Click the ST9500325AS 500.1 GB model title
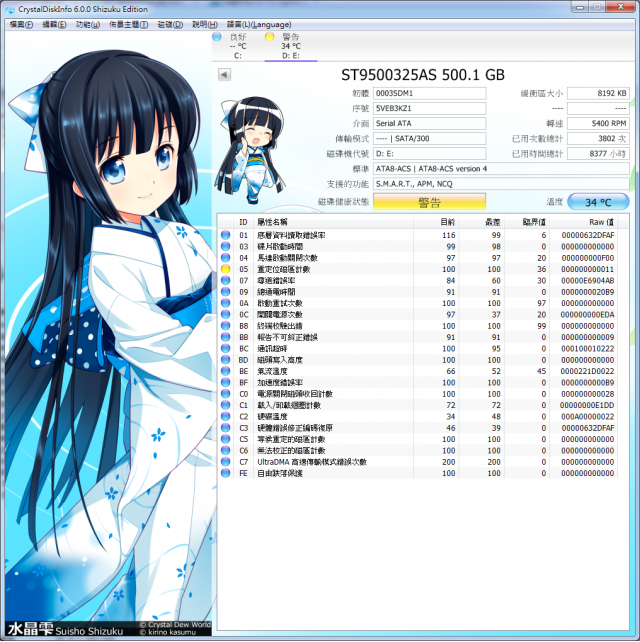The height and width of the screenshot is (642, 640). [423, 75]
